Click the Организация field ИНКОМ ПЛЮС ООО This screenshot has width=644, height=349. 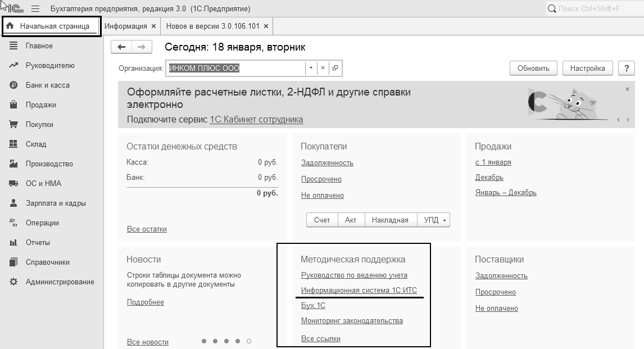[236, 68]
